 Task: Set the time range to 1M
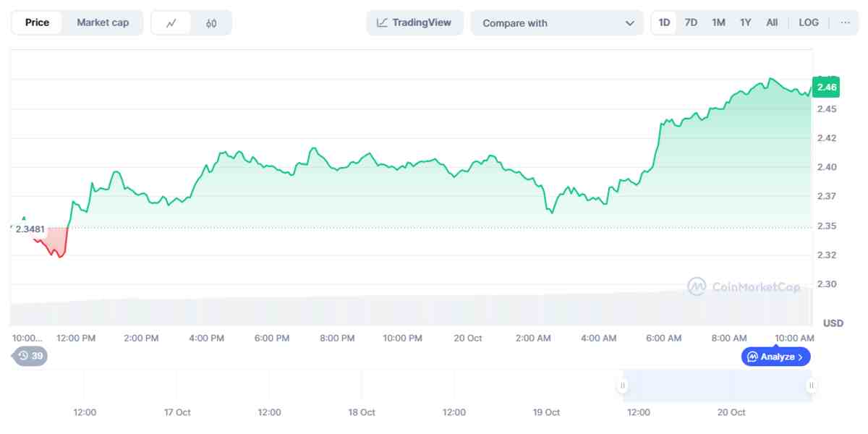[718, 22]
